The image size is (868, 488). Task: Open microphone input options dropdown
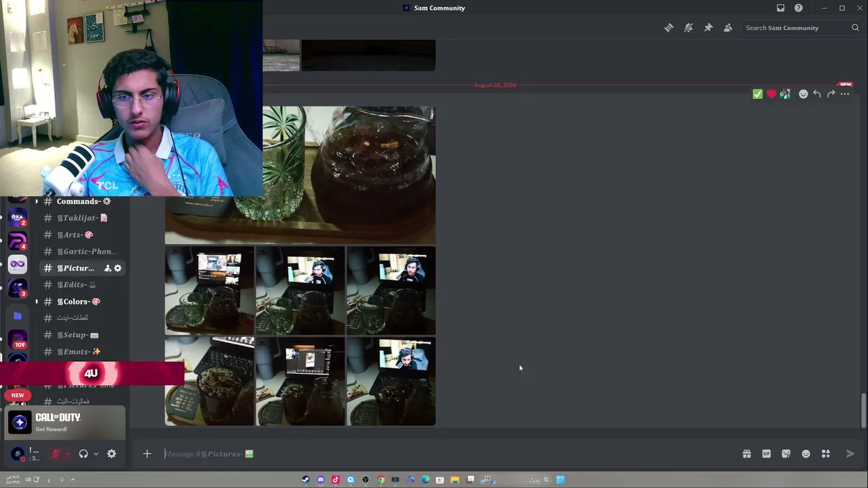coord(68,454)
